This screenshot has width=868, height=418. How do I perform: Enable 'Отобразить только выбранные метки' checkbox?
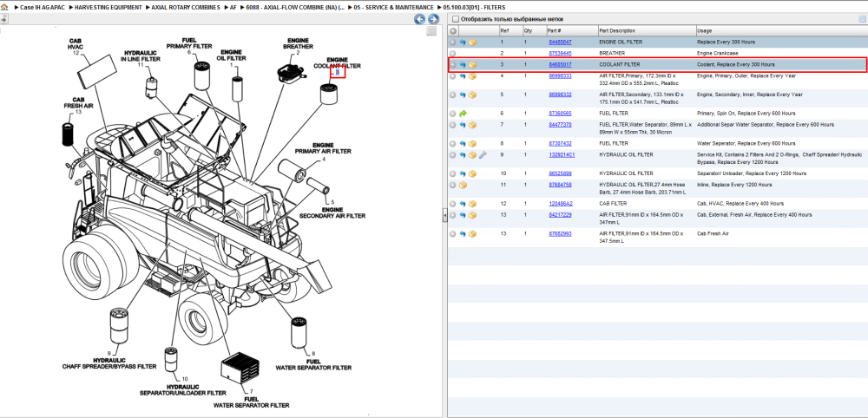[456, 19]
